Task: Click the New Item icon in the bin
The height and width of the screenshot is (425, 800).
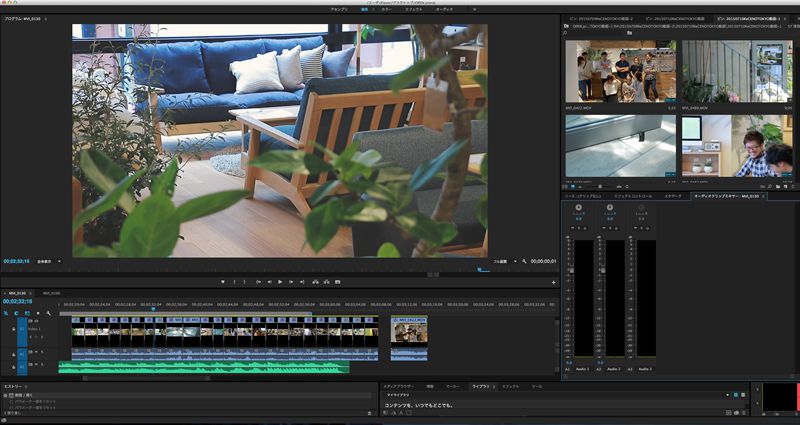Action: tap(785, 187)
